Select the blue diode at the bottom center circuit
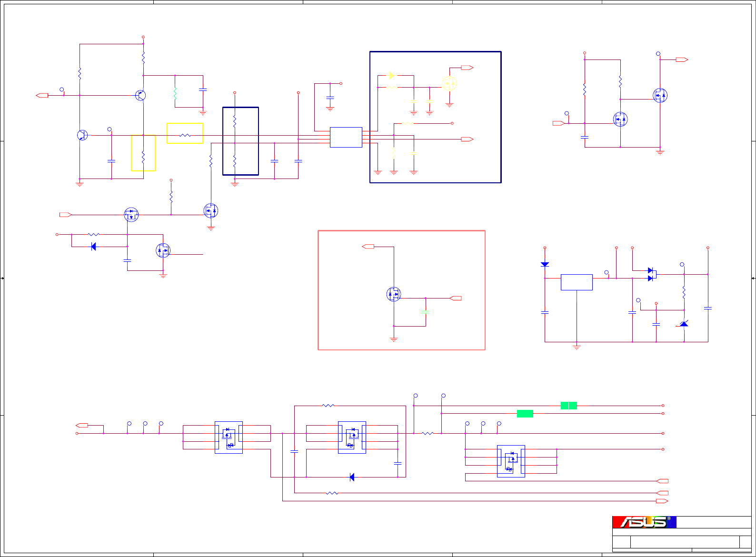This screenshot has width=756, height=557. 352,477
